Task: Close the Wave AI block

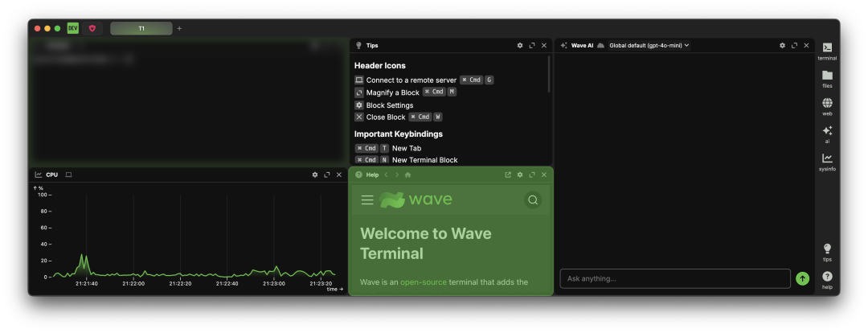Action: pos(806,45)
